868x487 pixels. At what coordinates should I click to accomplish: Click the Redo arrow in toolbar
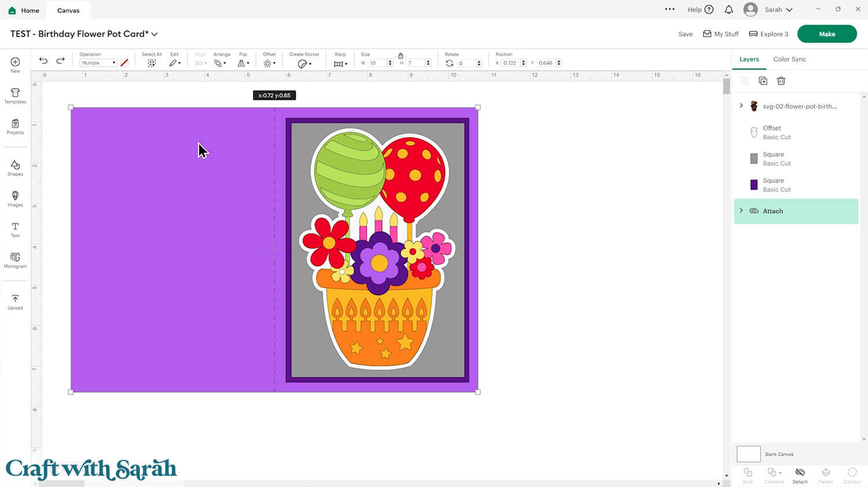coord(60,61)
